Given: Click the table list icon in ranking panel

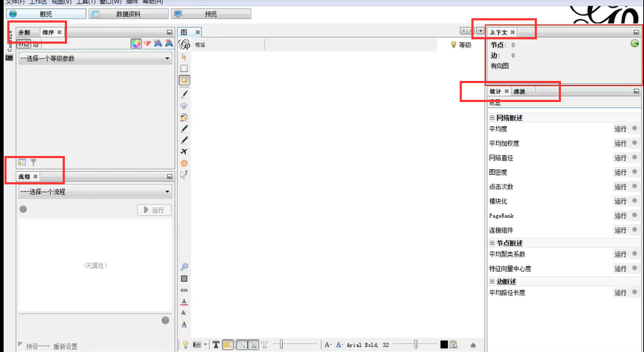Looking at the screenshot, I should (22, 163).
